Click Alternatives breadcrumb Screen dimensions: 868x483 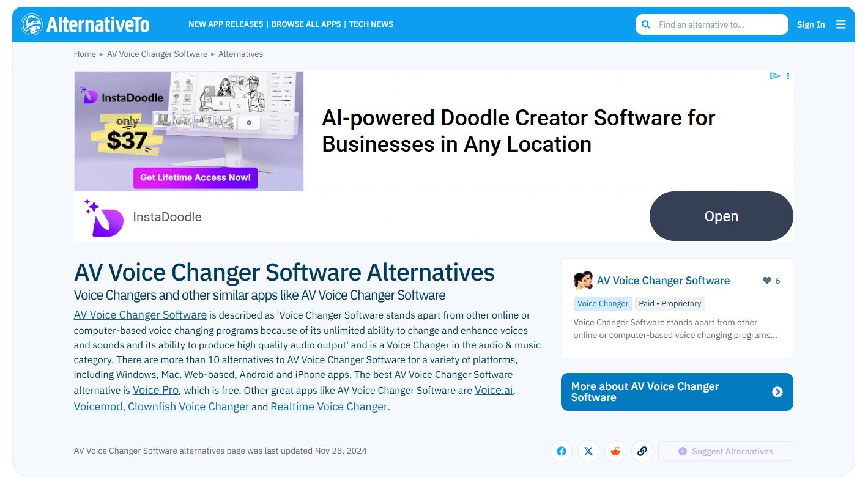(241, 54)
